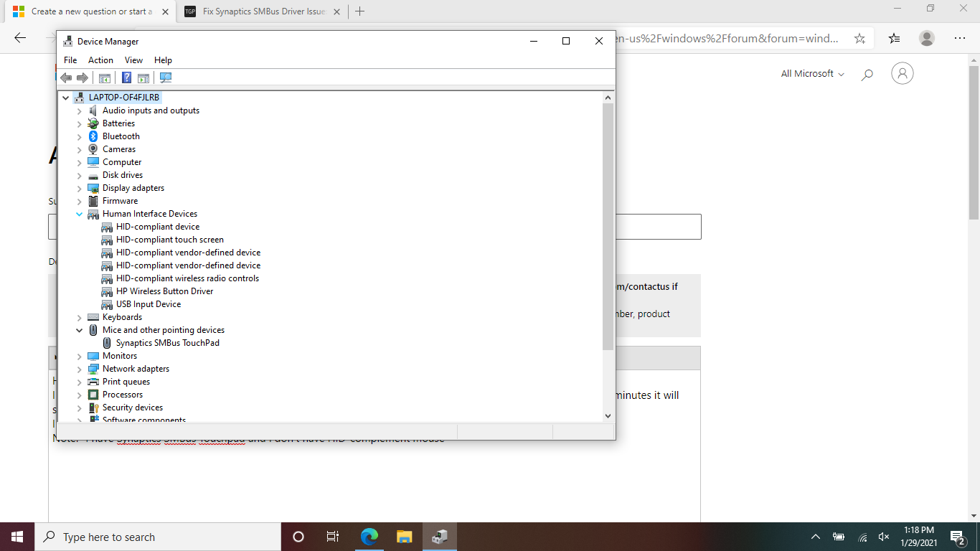
Task: Click the Wi-Fi network icon in system tray
Action: [x=862, y=537]
